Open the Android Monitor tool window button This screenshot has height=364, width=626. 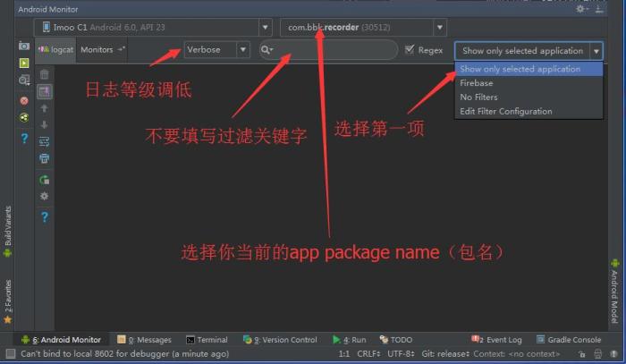61,340
